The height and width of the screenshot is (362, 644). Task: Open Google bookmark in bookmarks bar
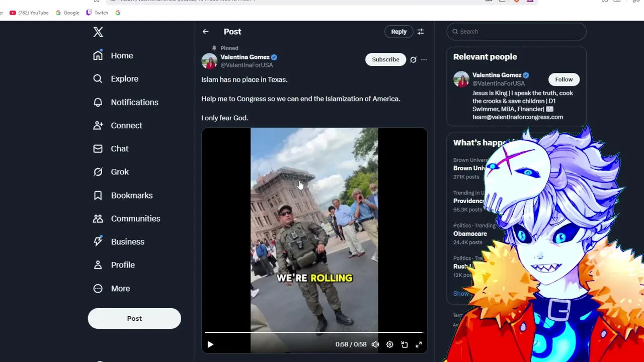[67, 13]
